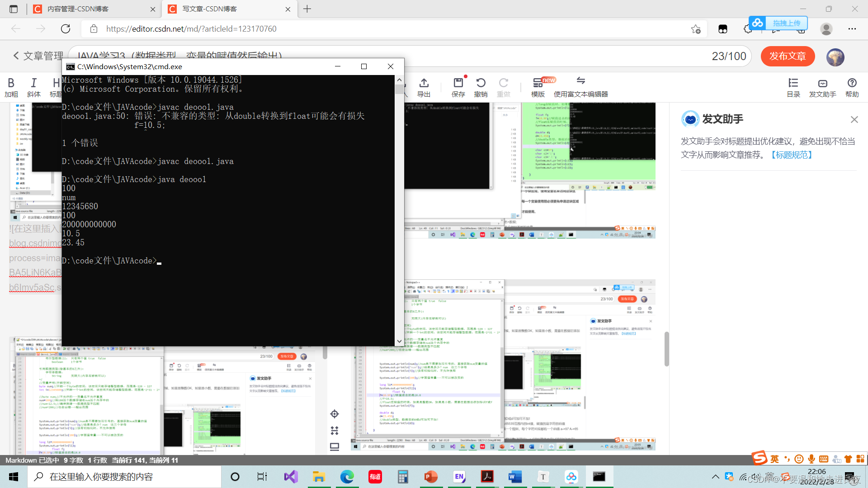This screenshot has width=868, height=488.
Task: Switch to the cmd window on taskbar
Action: [x=599, y=477]
